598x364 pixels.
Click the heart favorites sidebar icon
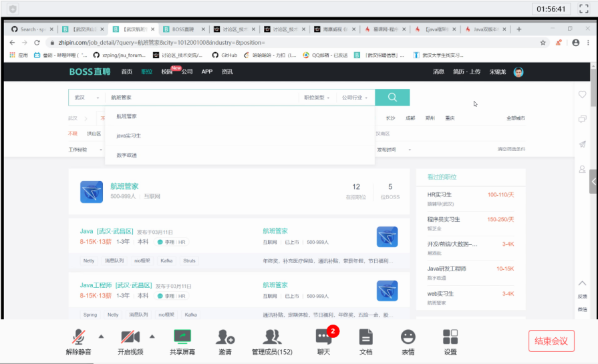tap(582, 94)
